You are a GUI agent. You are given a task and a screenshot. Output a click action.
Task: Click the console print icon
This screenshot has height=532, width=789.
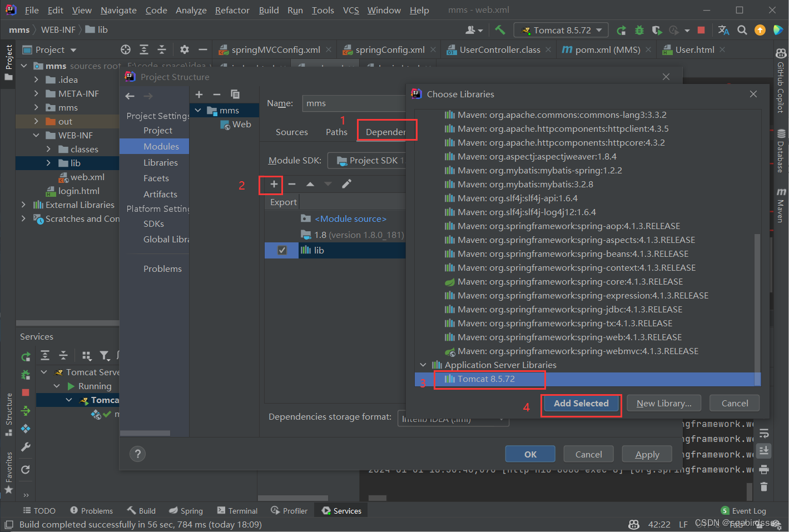(x=764, y=470)
